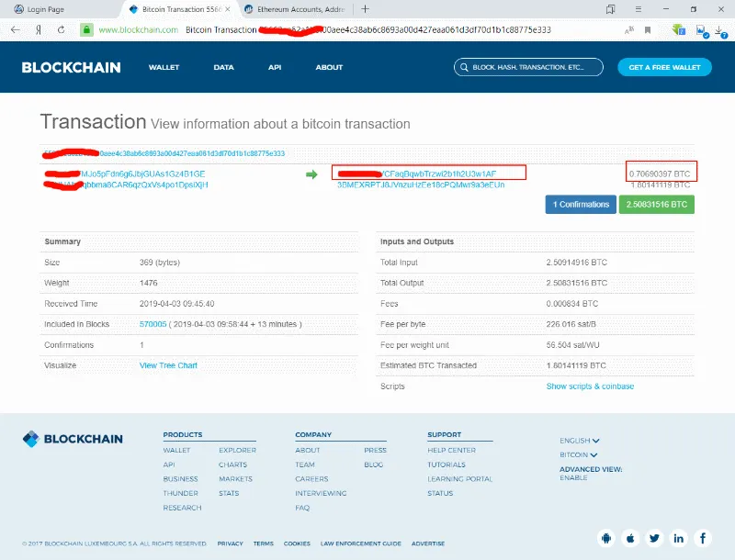
Task: Click the address bar URL text
Action: click(x=139, y=30)
